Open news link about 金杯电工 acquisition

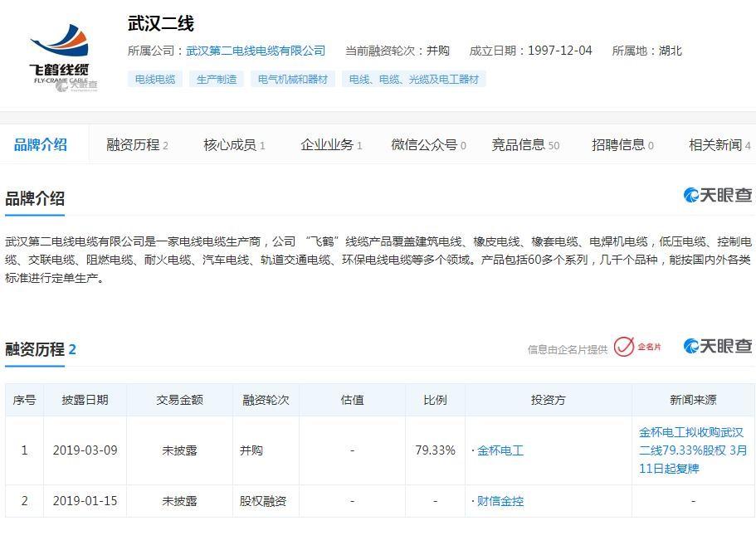pos(692,450)
